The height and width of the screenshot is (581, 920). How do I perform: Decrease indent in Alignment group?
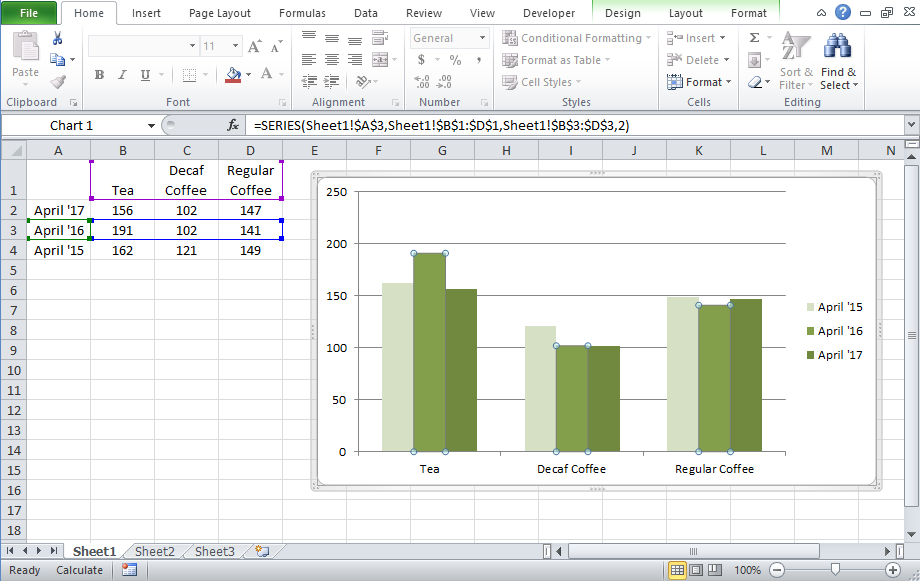pyautogui.click(x=309, y=82)
